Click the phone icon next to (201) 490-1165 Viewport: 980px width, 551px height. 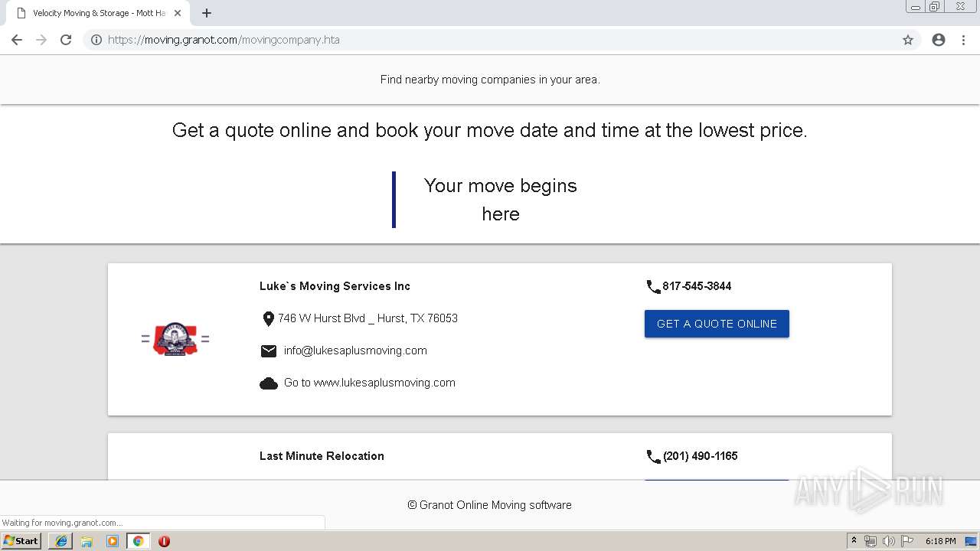[653, 457]
